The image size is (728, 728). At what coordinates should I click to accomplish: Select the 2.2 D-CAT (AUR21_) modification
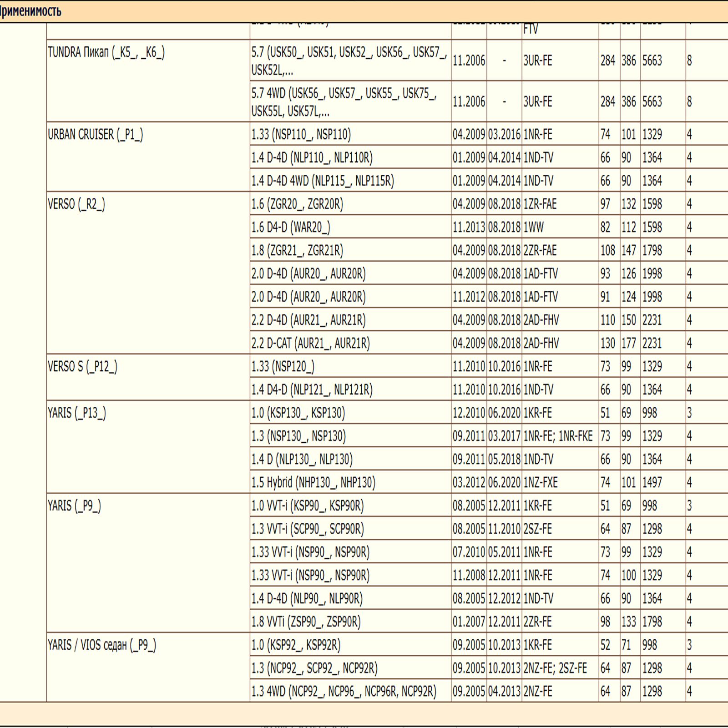[310, 344]
